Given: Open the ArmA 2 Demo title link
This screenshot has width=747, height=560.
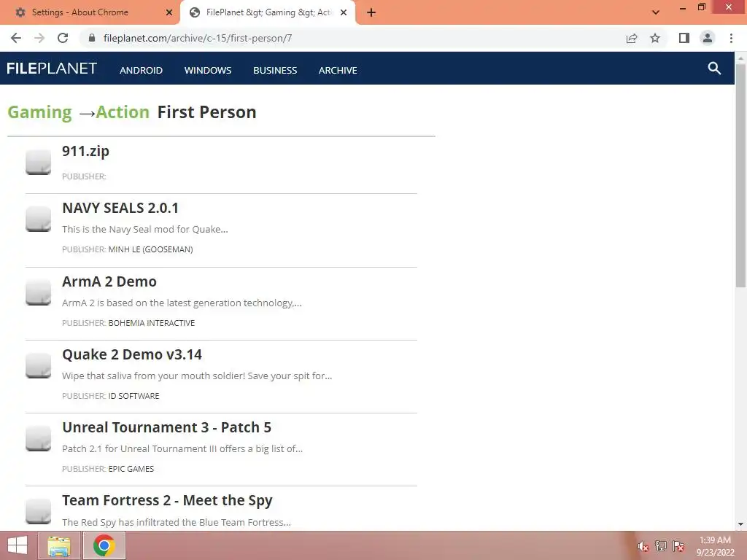Looking at the screenshot, I should [x=109, y=281].
